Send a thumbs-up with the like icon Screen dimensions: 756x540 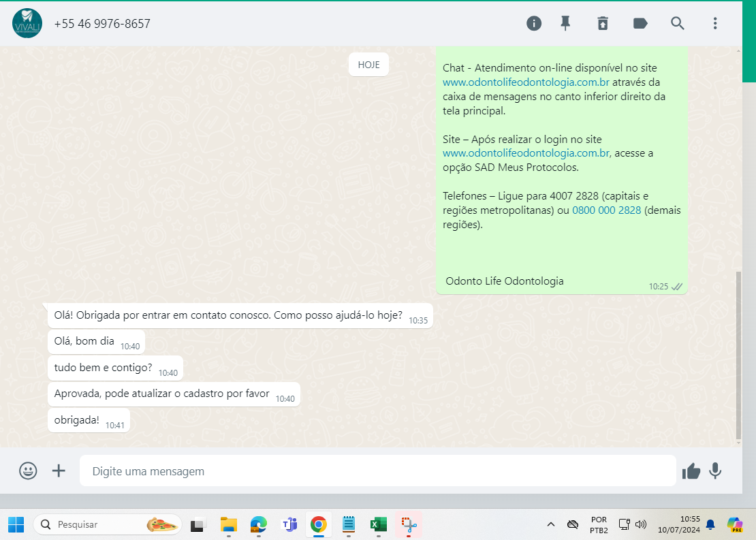click(691, 471)
